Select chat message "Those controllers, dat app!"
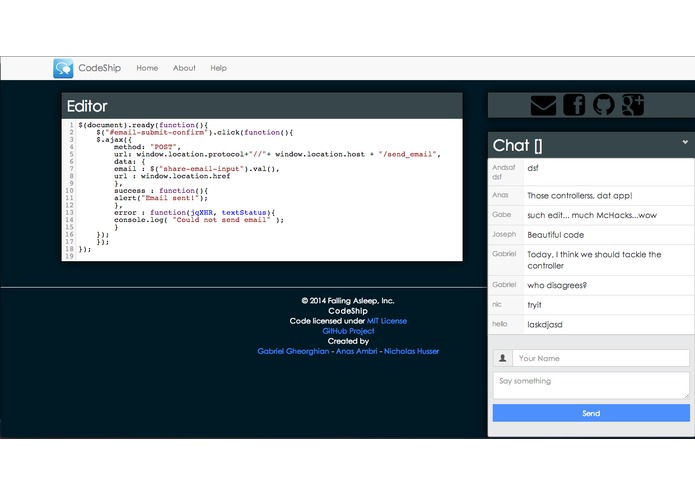695x494 pixels. [x=579, y=196]
